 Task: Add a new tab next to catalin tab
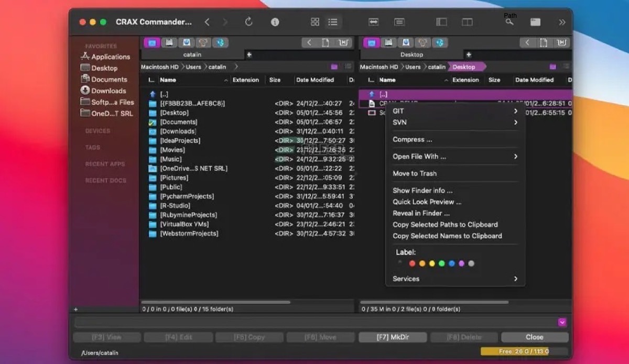coord(249,54)
